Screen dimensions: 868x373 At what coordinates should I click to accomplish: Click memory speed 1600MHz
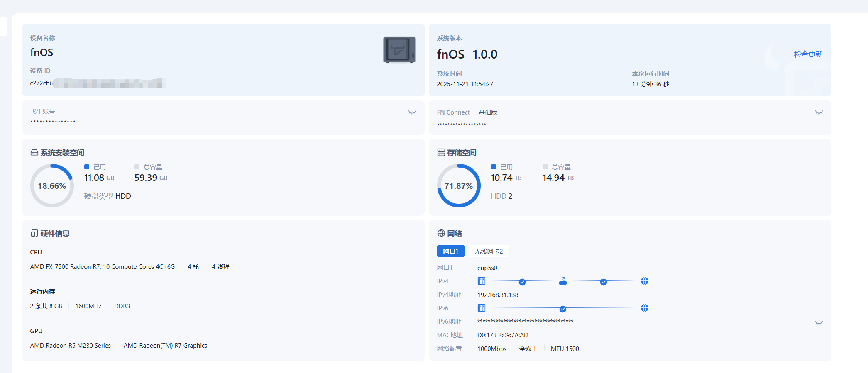(x=88, y=306)
